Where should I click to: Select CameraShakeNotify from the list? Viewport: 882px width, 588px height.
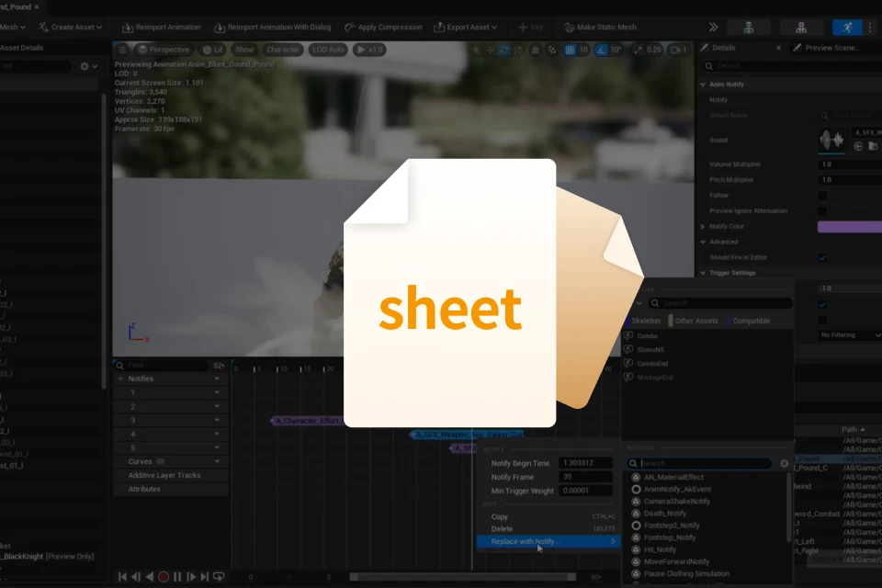pos(677,502)
